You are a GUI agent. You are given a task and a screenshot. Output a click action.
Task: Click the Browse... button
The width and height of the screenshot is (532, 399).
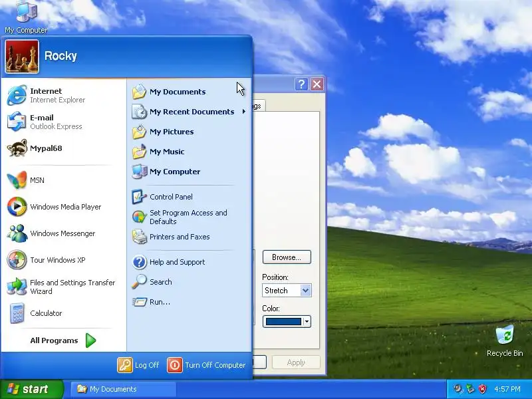[287, 257]
